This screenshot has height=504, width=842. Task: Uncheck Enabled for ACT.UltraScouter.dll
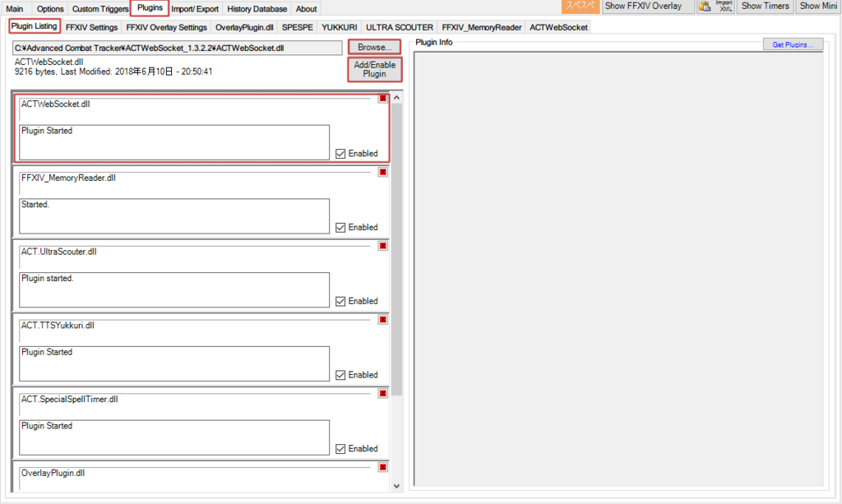pyautogui.click(x=340, y=301)
